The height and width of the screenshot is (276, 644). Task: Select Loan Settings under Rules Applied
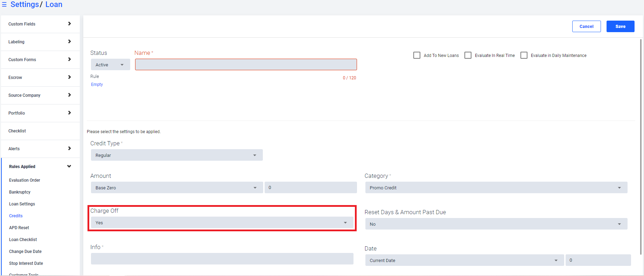pyautogui.click(x=22, y=204)
